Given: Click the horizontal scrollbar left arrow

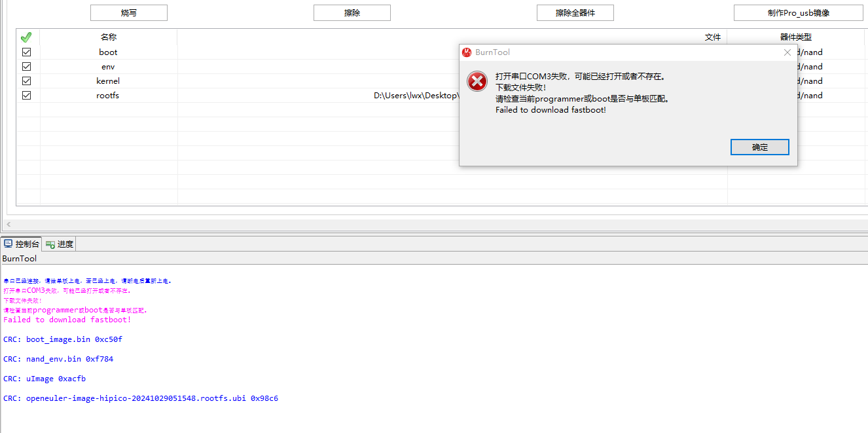Looking at the screenshot, I should (9, 224).
